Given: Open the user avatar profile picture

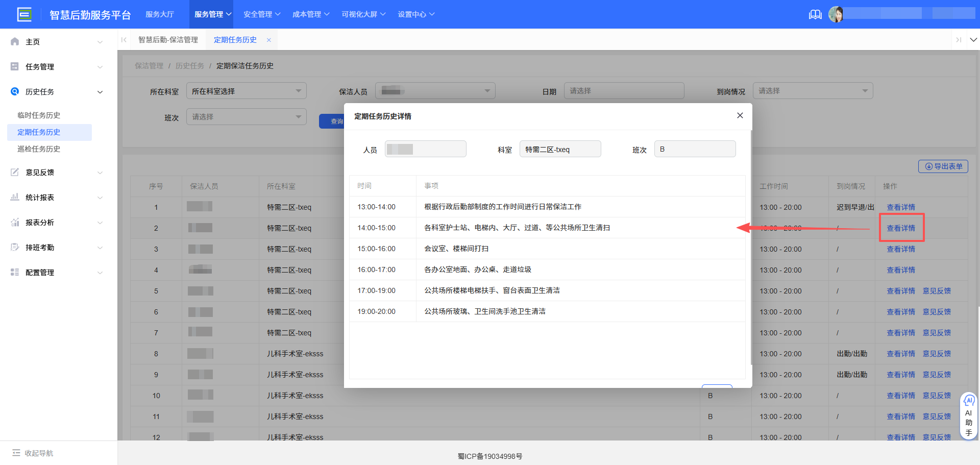Looking at the screenshot, I should point(837,14).
